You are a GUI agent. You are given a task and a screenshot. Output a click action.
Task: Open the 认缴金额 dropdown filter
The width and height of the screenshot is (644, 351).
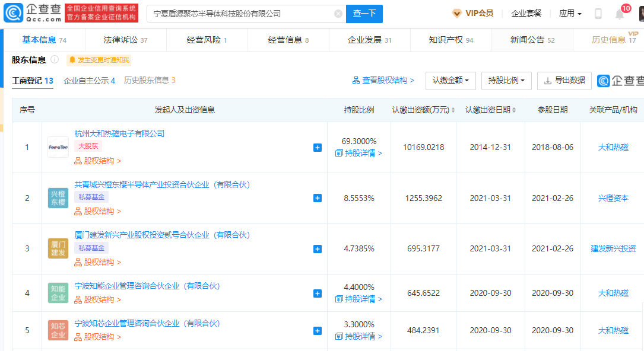click(451, 81)
